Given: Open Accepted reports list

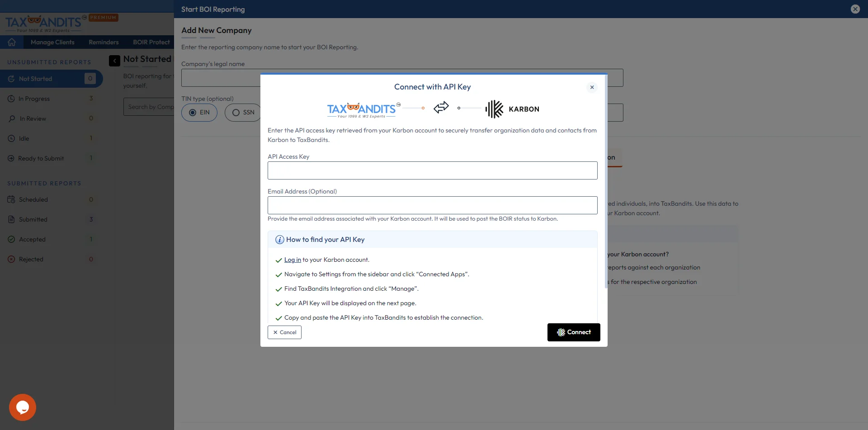Looking at the screenshot, I should tap(51, 239).
